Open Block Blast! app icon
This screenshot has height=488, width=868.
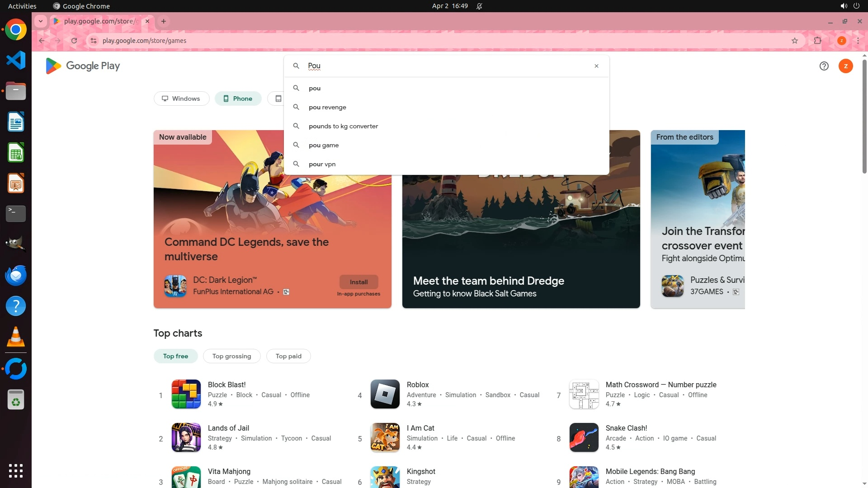[x=186, y=394]
